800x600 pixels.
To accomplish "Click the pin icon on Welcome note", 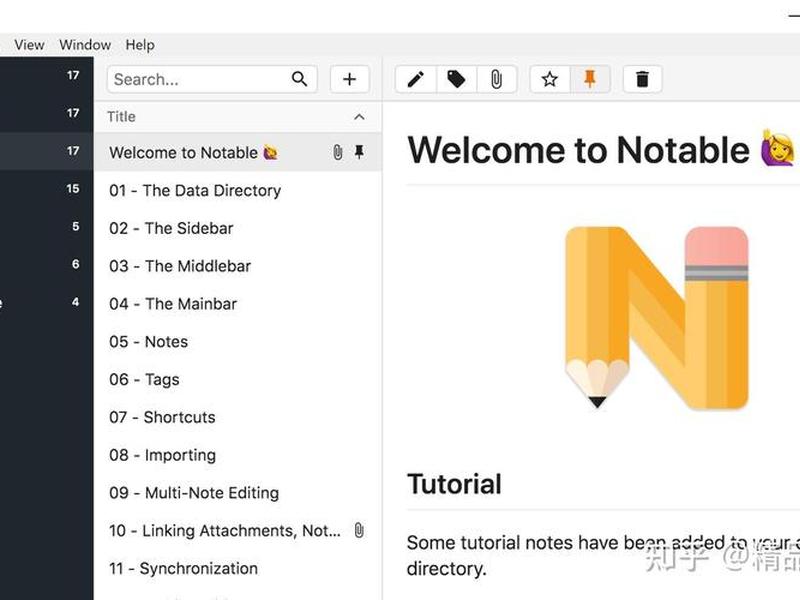I will point(359,152).
